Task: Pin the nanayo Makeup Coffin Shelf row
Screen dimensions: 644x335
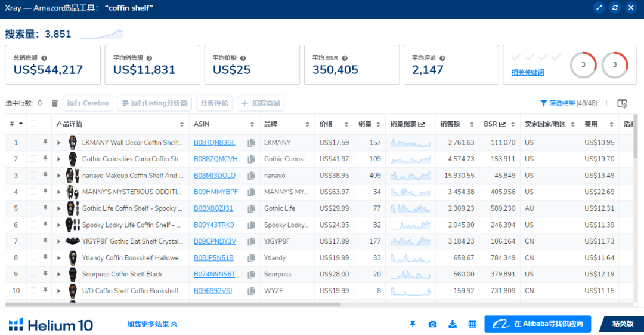Action: pos(45,175)
